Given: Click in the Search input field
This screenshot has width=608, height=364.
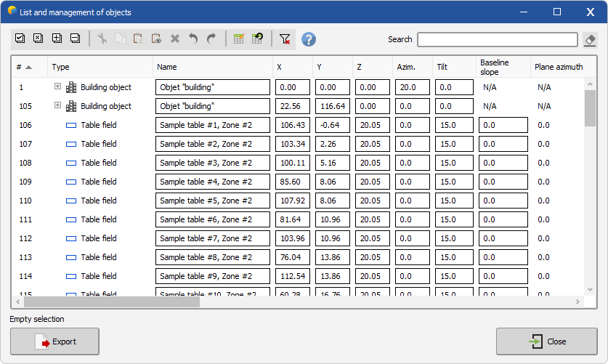Looking at the screenshot, I should (498, 39).
